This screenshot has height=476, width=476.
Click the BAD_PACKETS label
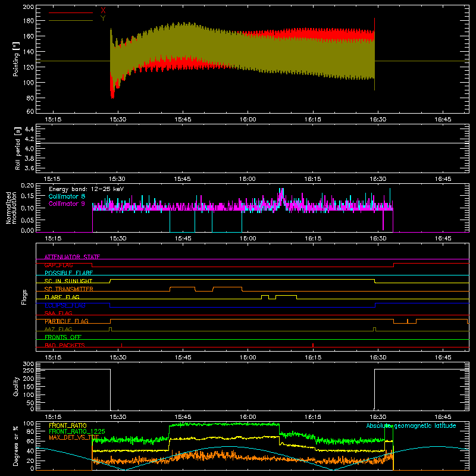pos(65,345)
